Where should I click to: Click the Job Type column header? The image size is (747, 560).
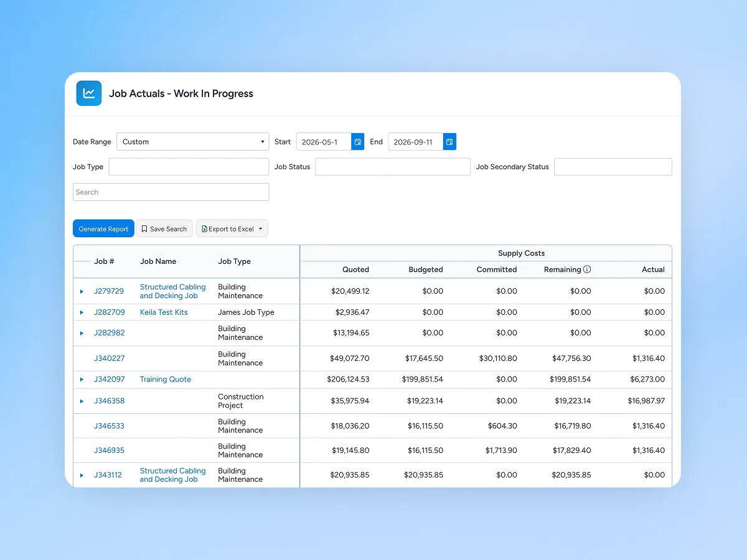coord(235,261)
